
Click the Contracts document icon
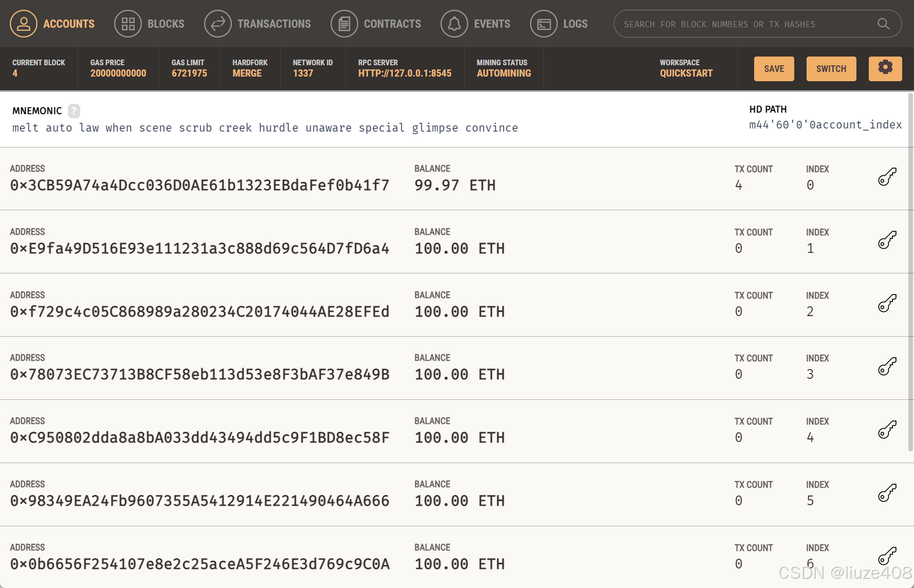[344, 24]
